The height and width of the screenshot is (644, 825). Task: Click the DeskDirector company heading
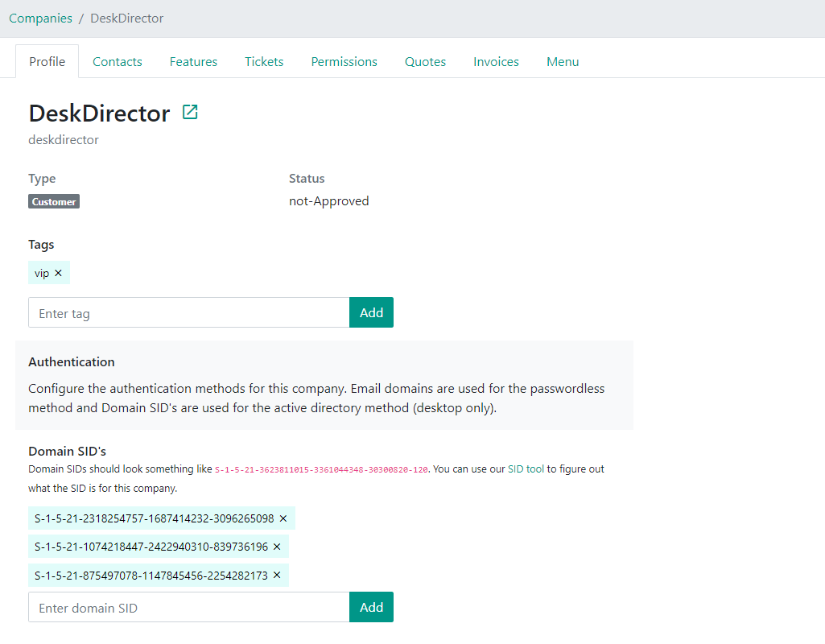coord(100,114)
